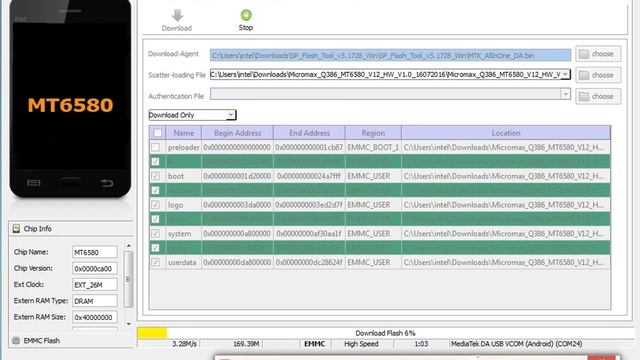Click the Region column header

tap(373, 133)
